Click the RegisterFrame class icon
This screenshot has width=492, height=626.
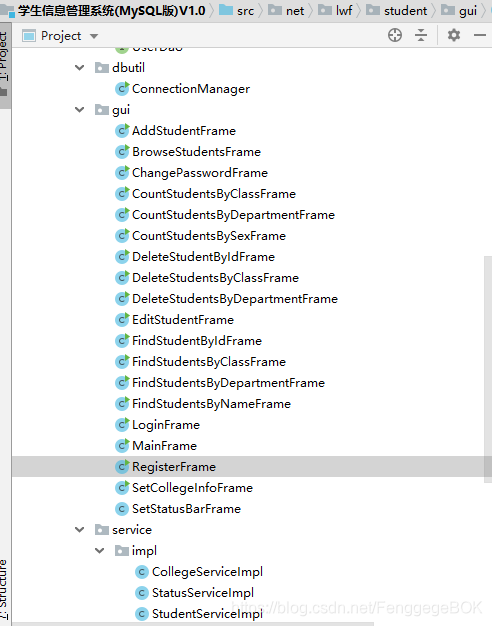click(x=122, y=467)
